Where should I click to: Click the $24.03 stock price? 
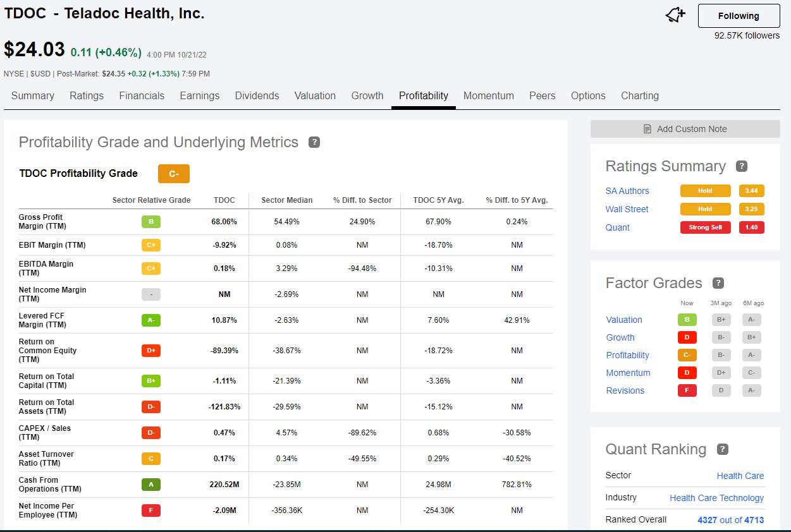point(34,50)
